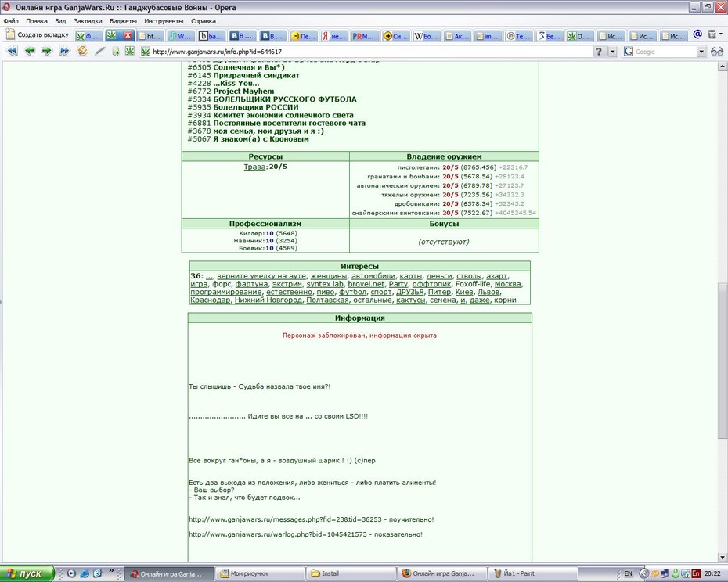Expand the quick launch chevron

[111, 571]
